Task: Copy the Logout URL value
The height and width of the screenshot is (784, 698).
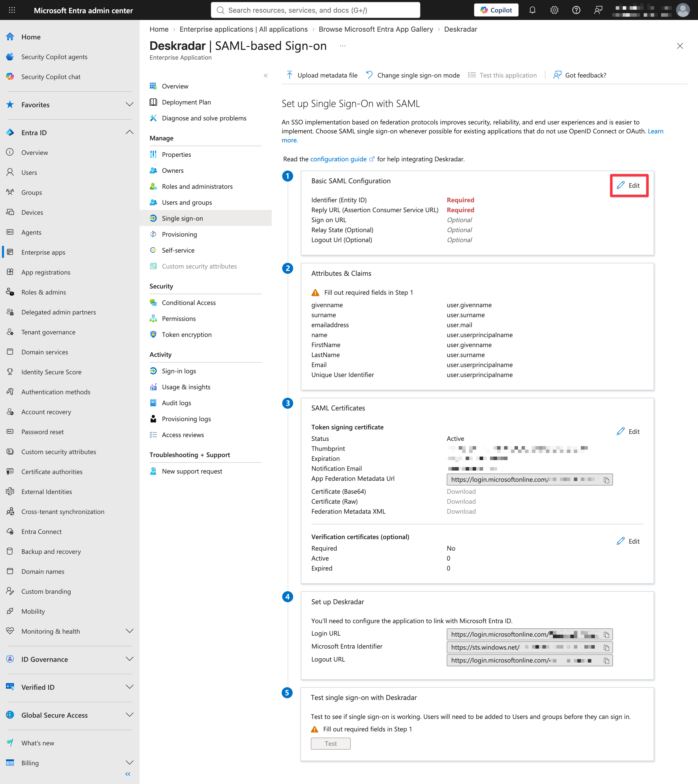Action: point(606,661)
